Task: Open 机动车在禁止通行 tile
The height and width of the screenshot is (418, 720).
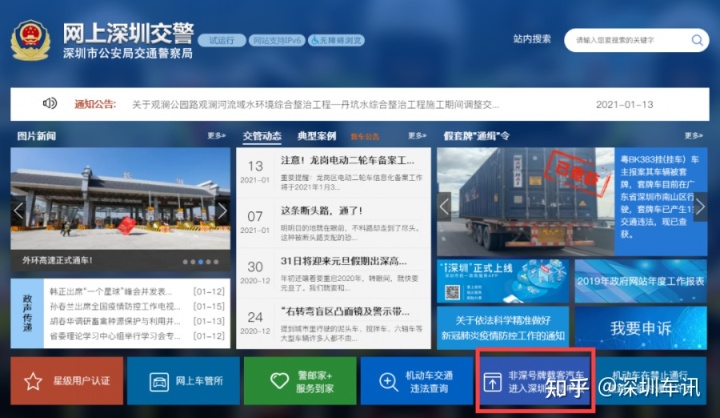Action: [x=651, y=381]
